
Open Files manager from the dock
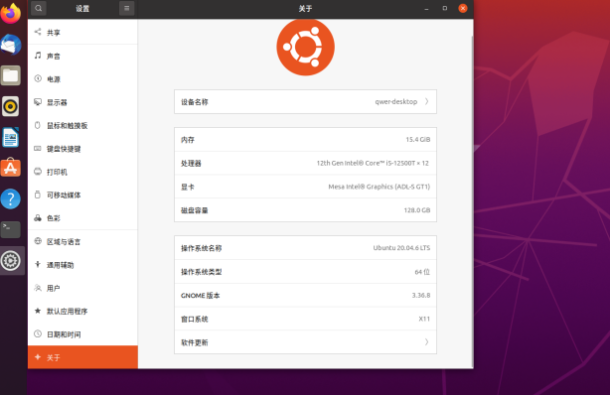point(11,75)
